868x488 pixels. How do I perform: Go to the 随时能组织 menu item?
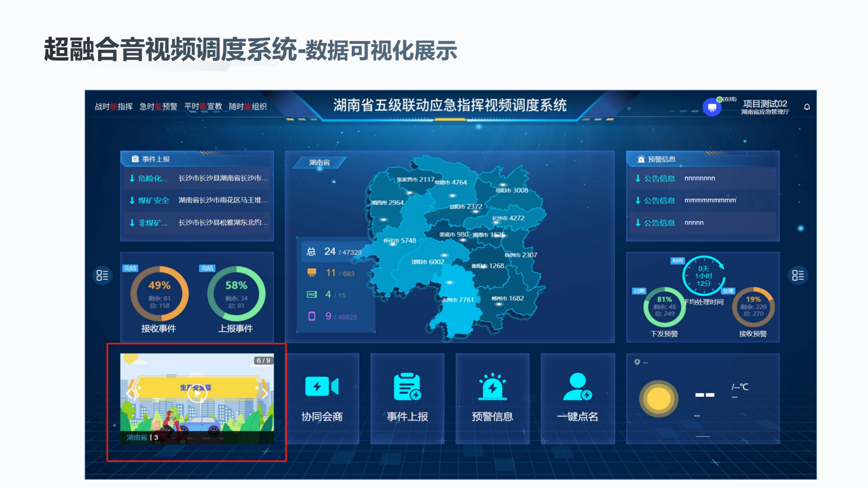(248, 106)
